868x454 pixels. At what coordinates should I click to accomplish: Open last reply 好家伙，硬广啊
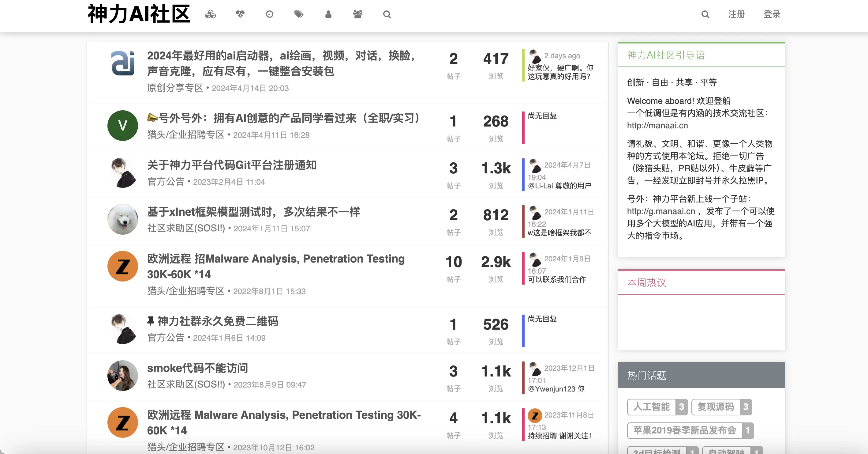click(x=561, y=72)
